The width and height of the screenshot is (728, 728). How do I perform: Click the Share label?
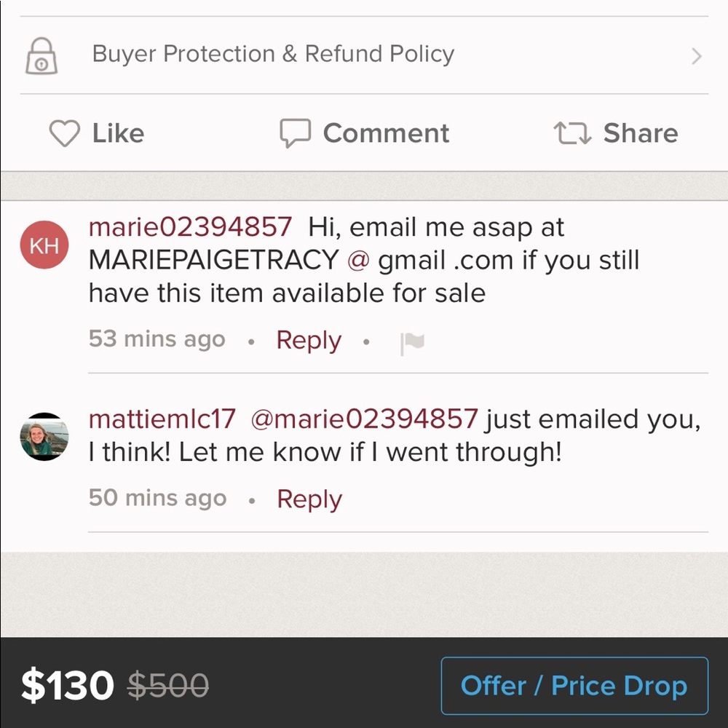641,133
